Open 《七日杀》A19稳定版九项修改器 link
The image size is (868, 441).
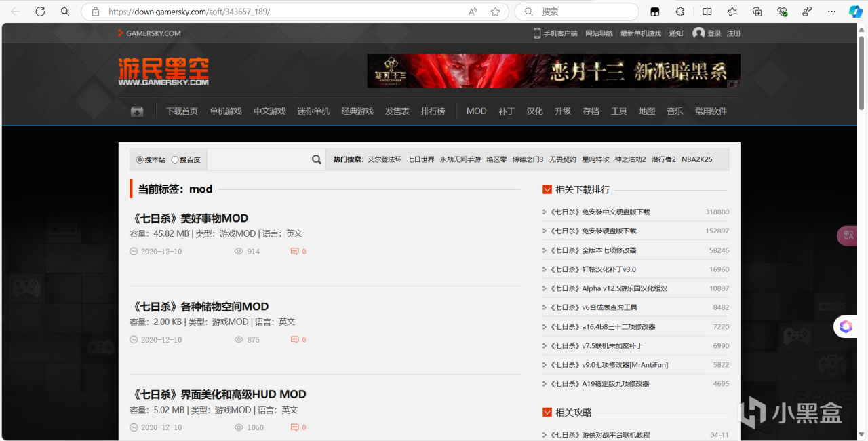(599, 384)
